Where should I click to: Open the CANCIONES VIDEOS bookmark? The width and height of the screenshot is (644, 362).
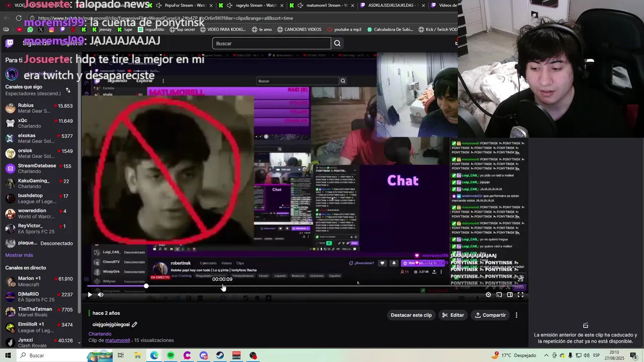click(299, 30)
